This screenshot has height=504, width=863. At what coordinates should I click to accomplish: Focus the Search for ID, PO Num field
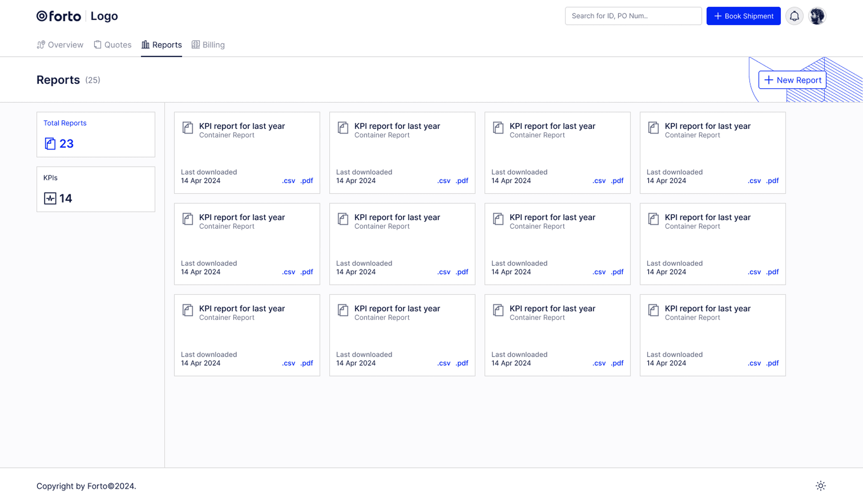coord(633,16)
